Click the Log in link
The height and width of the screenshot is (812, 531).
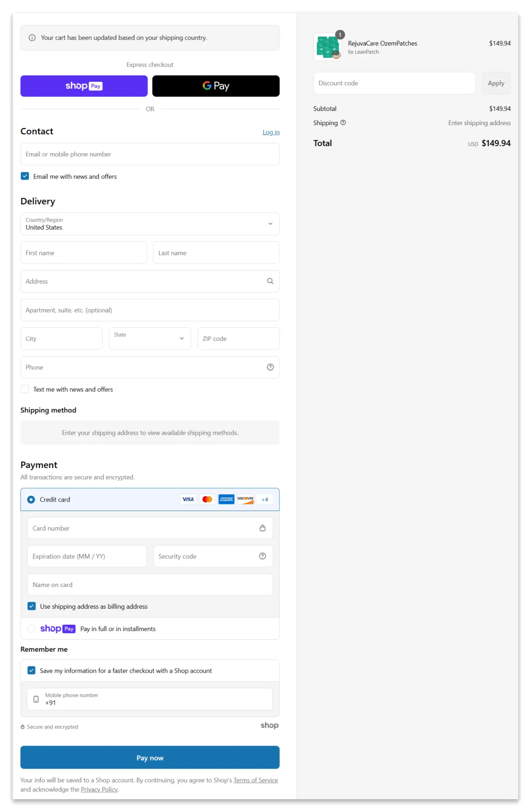pyautogui.click(x=271, y=132)
